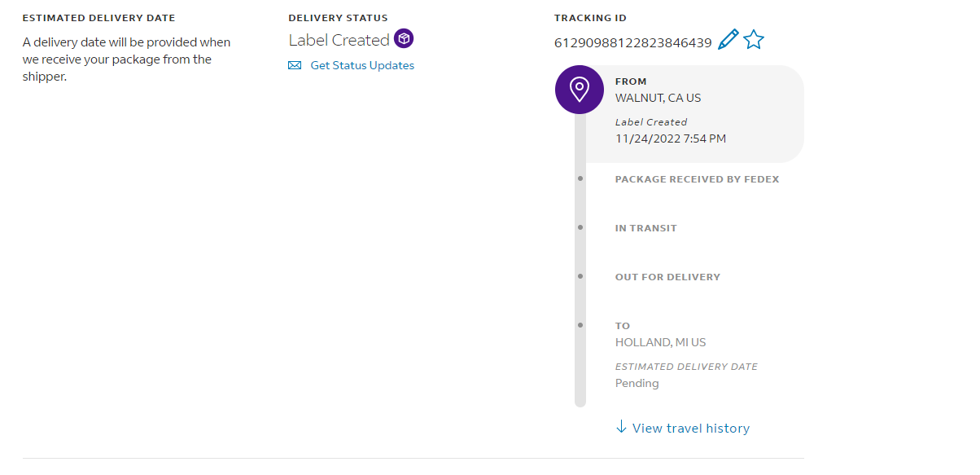Click the envelope icon beside Get Status Updates
980x475 pixels.
(295, 65)
